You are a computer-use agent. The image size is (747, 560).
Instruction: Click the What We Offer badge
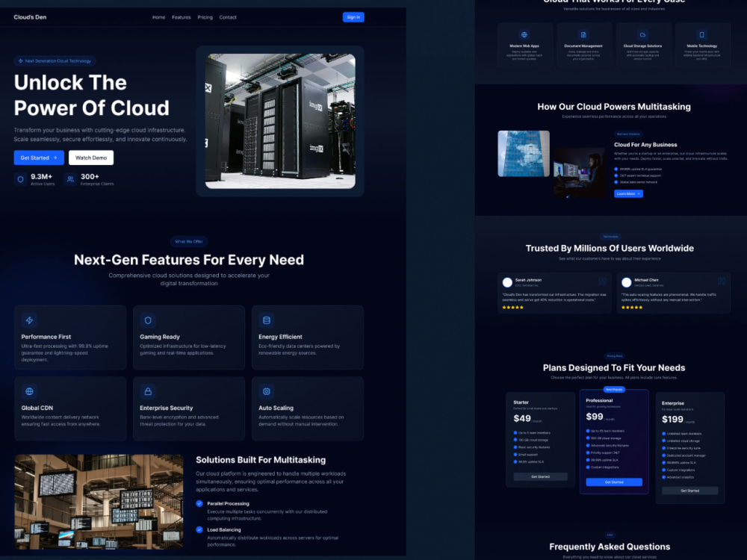coord(189,241)
